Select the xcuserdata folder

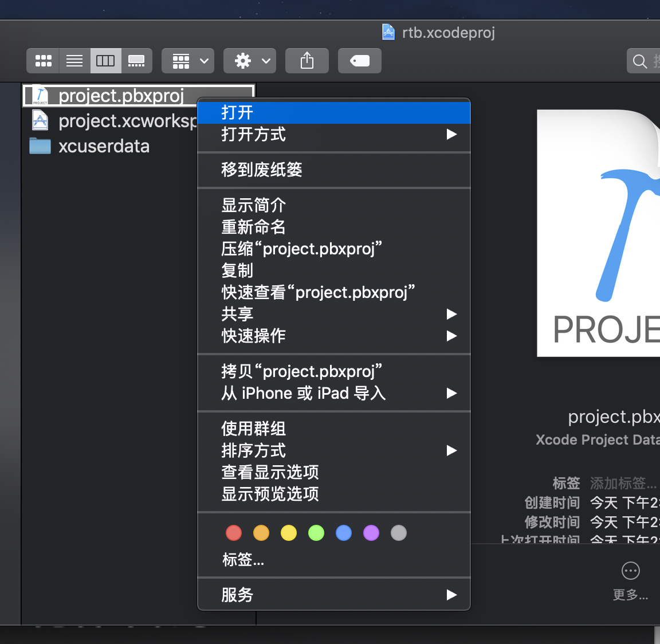pyautogui.click(x=89, y=147)
